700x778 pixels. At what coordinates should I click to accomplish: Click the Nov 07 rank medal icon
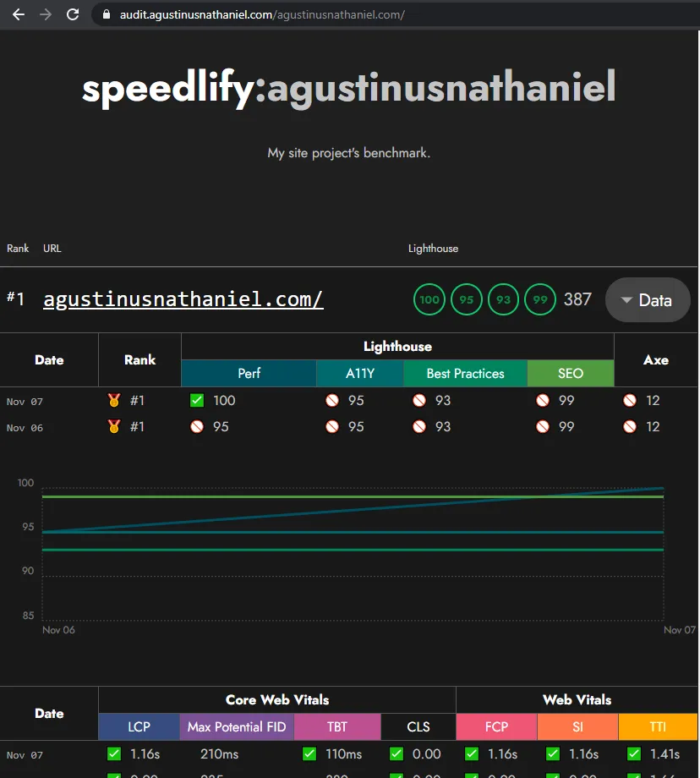(114, 400)
